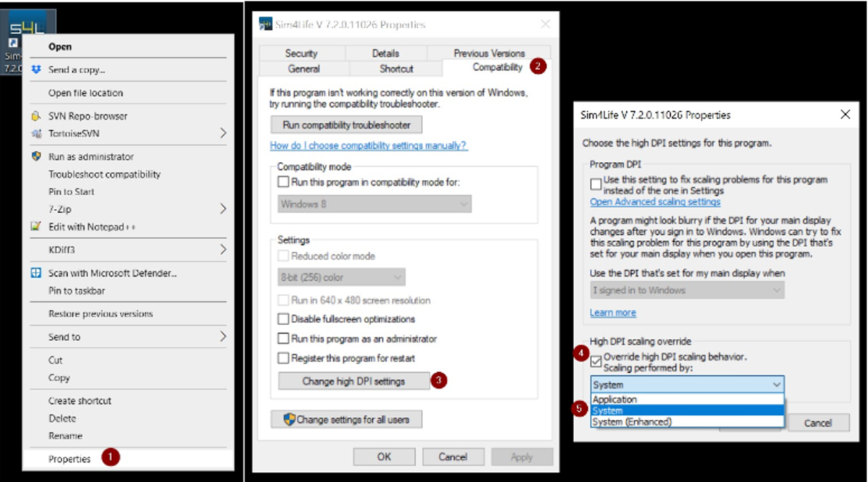Click the shield icon for Run as administrator
This screenshot has height=482, width=868.
pyautogui.click(x=36, y=157)
